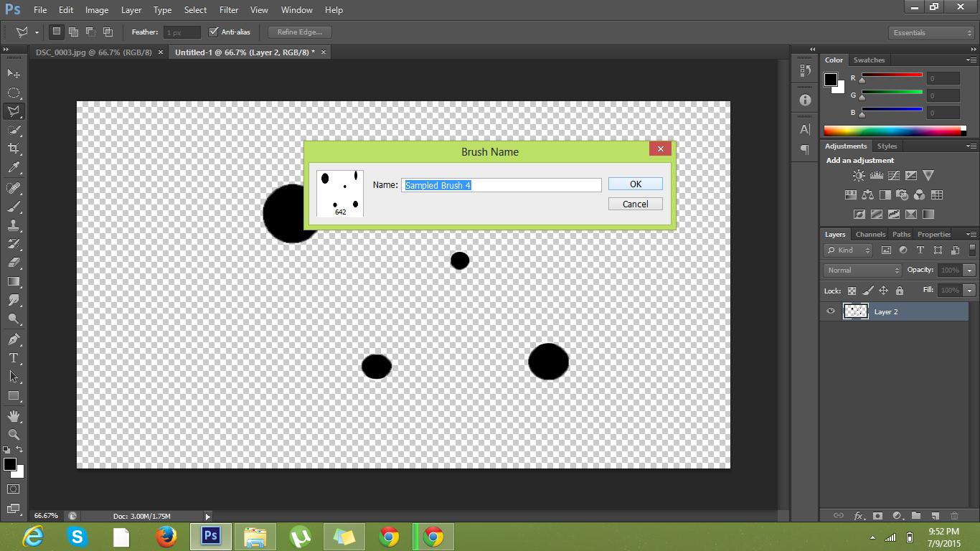Select the Eraser tool
This screenshot has width=980, height=551.
click(x=14, y=263)
